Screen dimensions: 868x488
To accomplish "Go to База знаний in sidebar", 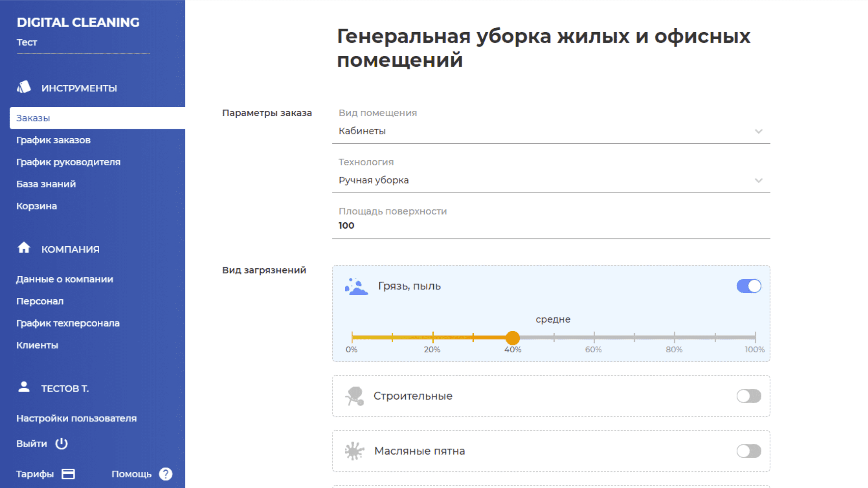I will 46,184.
